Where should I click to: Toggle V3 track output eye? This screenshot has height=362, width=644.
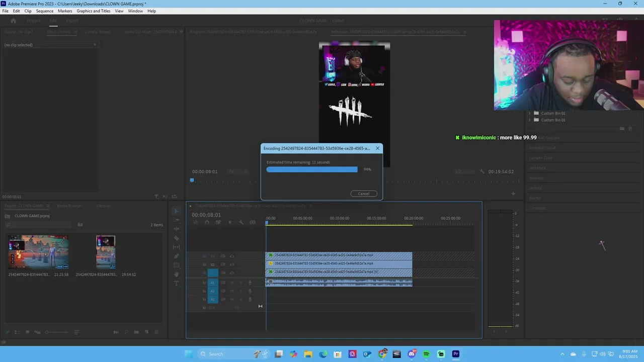pos(232,256)
